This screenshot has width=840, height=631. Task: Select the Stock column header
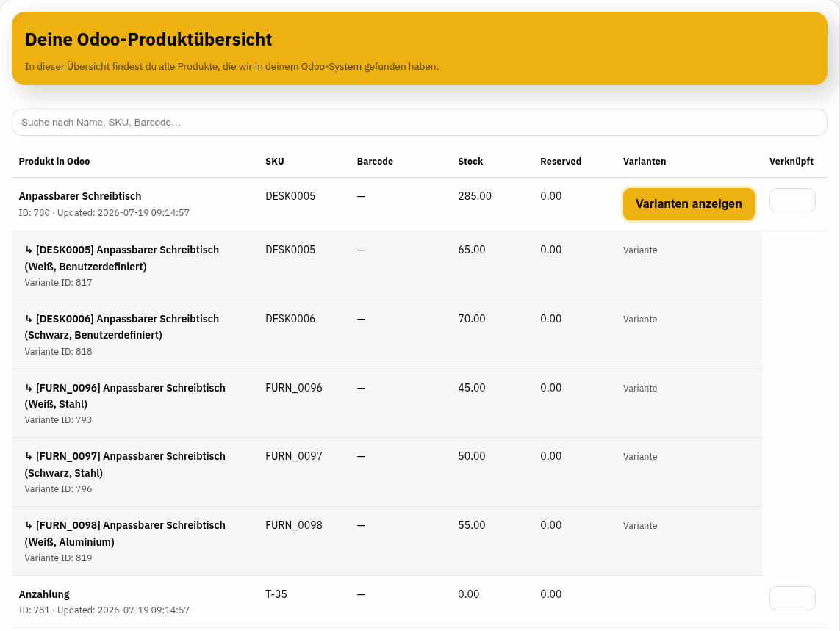(x=470, y=161)
